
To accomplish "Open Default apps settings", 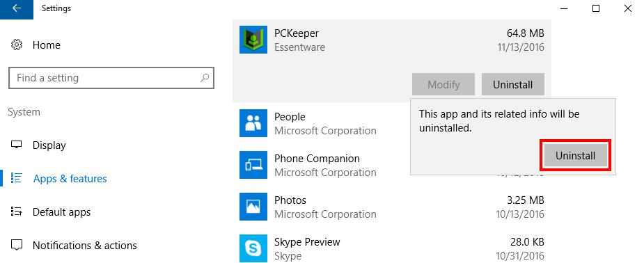I will coord(61,212).
